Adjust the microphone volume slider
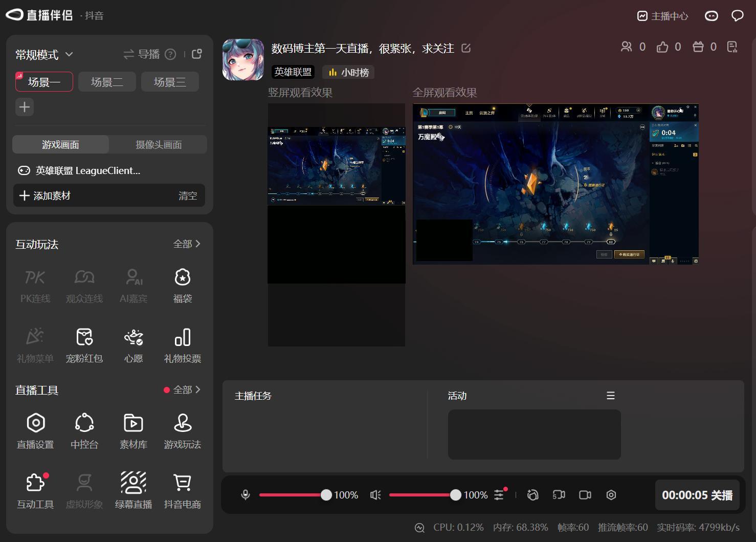The width and height of the screenshot is (756, 542). point(295,495)
